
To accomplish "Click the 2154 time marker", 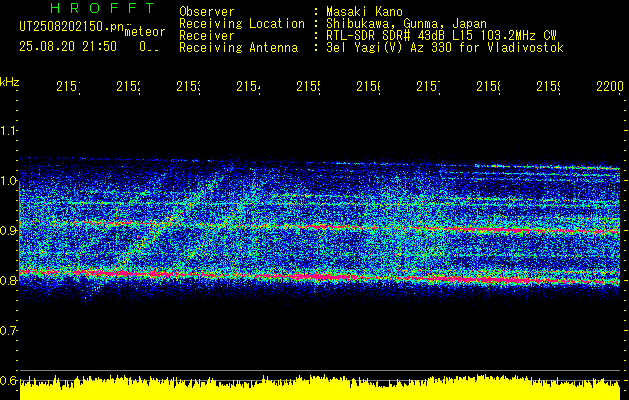I will (248, 87).
